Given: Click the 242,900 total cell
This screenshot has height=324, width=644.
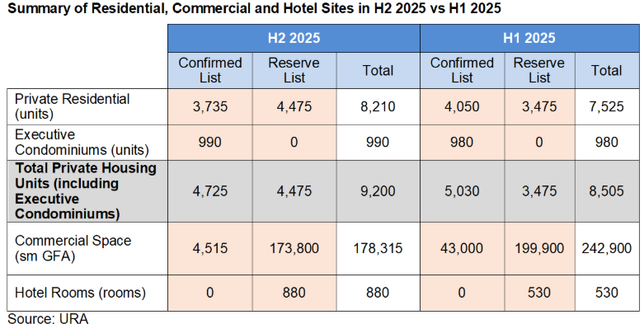Looking at the screenshot, I should (x=607, y=248).
